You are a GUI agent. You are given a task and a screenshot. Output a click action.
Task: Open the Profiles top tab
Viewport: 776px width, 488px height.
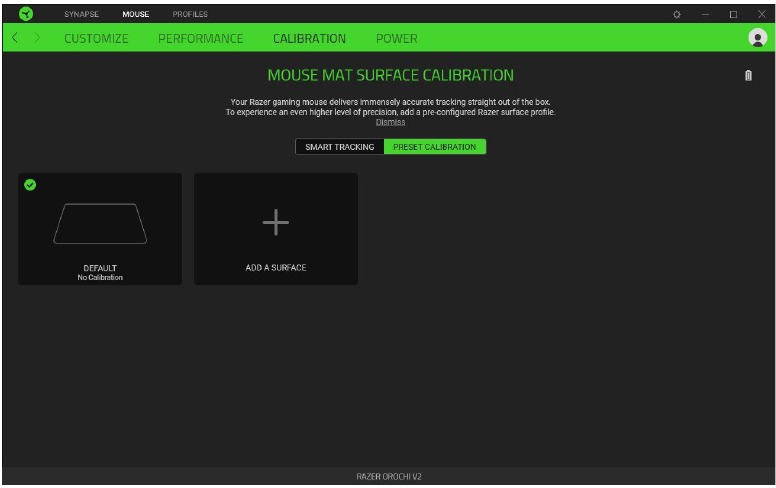click(190, 14)
